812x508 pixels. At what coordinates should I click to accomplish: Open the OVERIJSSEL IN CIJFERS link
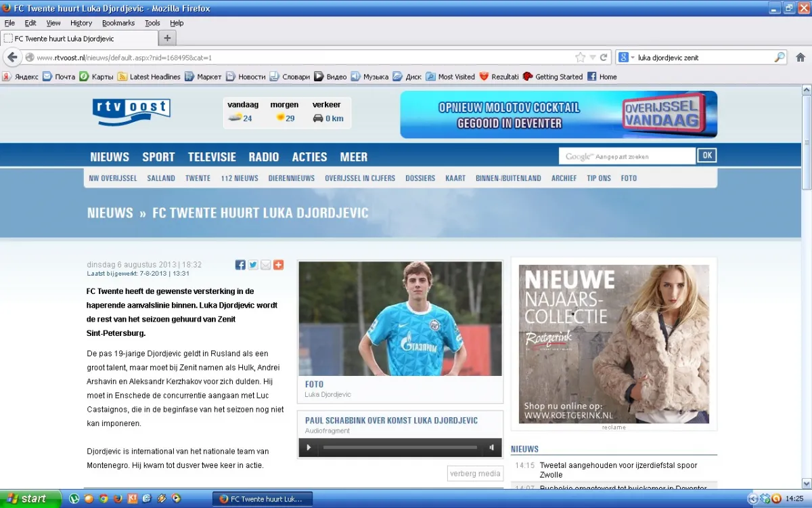tap(360, 178)
